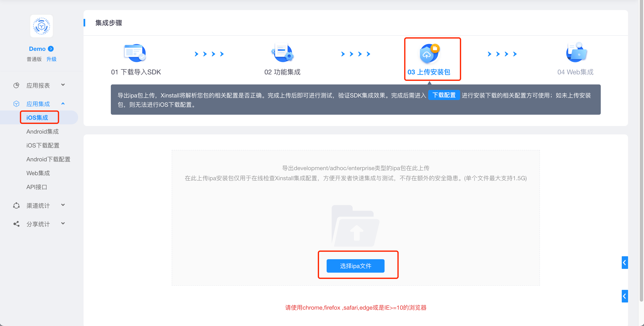The height and width of the screenshot is (326, 644).
Task: Click the 集成步骤 heading text
Action: point(109,23)
